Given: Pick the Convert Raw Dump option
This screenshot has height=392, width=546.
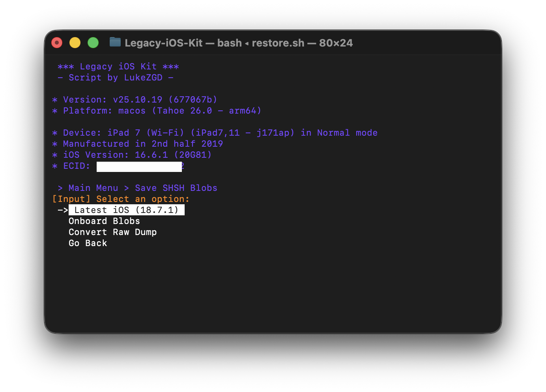Looking at the screenshot, I should 112,232.
